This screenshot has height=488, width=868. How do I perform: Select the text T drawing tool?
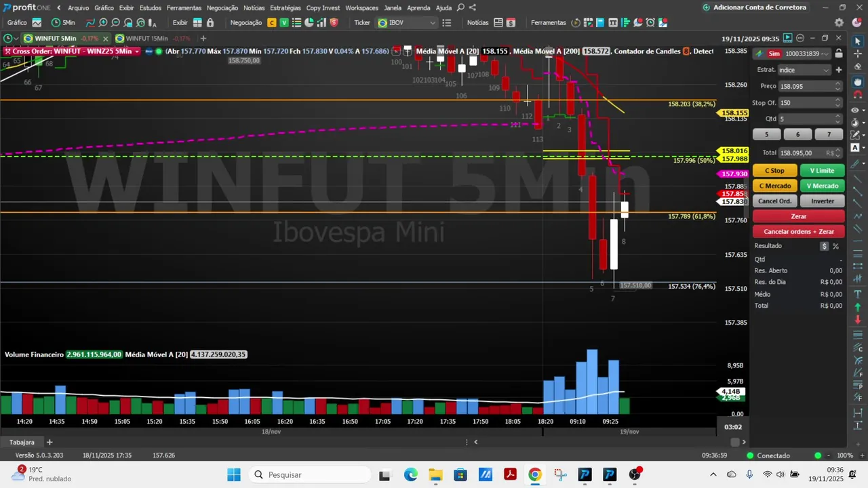[x=857, y=294]
